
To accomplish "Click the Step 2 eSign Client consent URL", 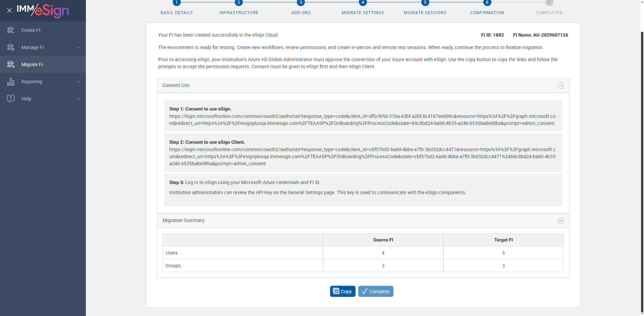I will (x=363, y=156).
